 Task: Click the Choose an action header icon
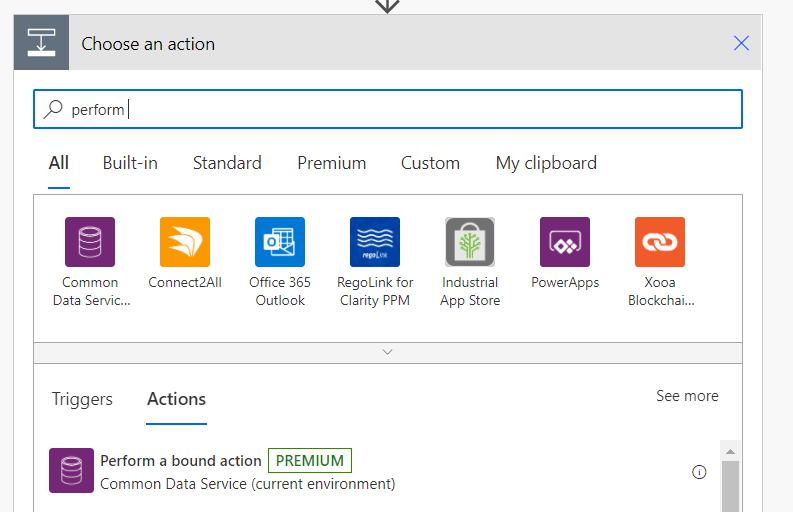click(42, 43)
